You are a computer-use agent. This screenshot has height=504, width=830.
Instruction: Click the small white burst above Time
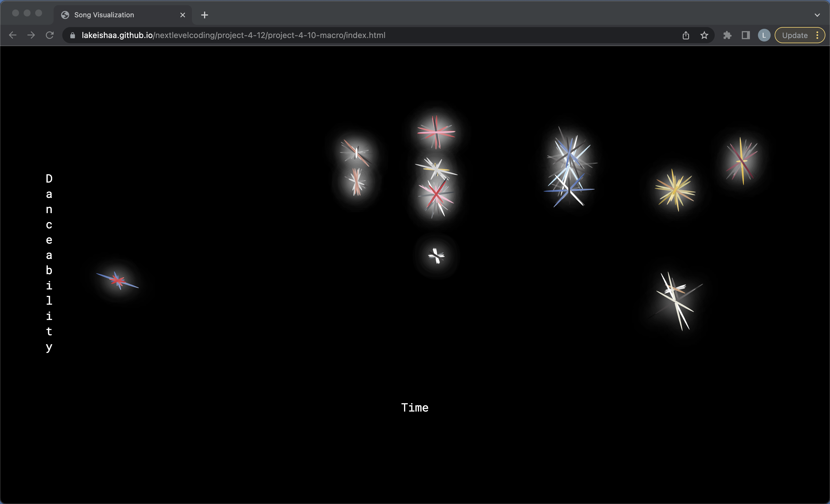tap(436, 256)
